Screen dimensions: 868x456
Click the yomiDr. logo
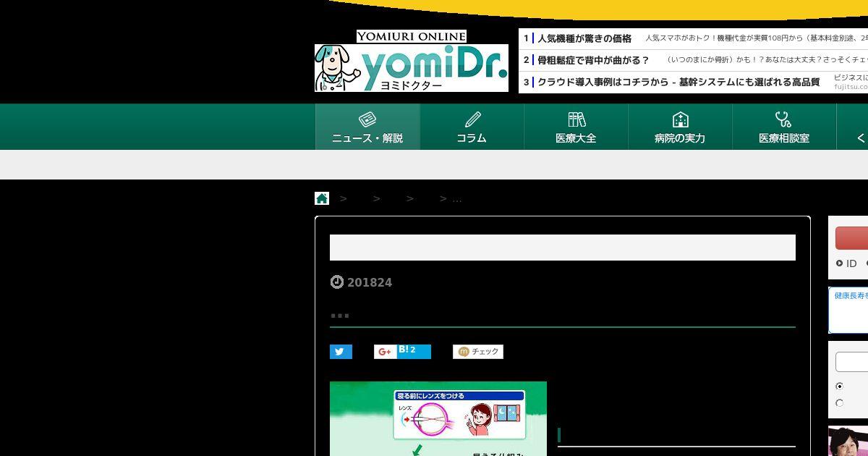(x=412, y=68)
